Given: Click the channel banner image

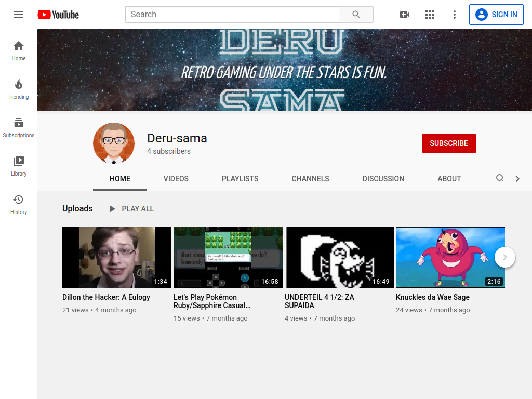Looking at the screenshot, I should 285,70.
